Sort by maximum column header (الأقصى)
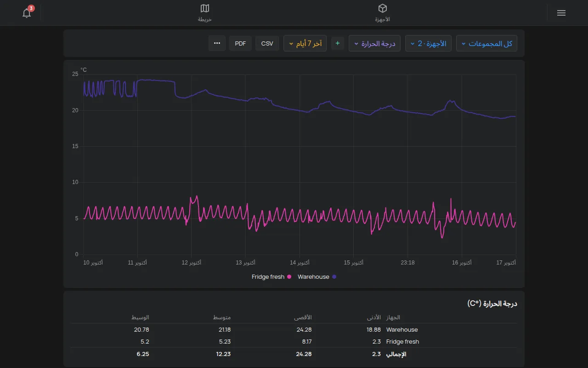Viewport: 588px width, 368px height. tap(303, 317)
